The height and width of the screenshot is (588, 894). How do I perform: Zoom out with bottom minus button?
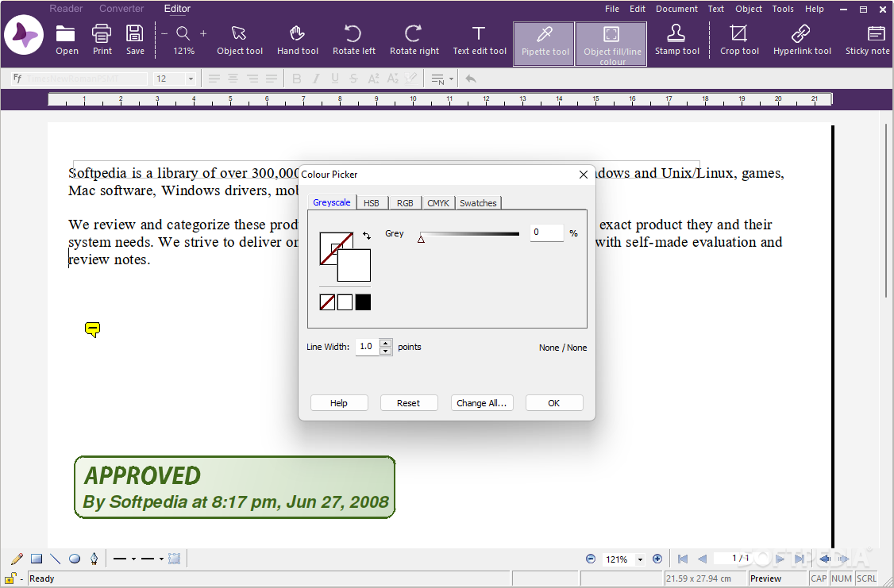591,559
